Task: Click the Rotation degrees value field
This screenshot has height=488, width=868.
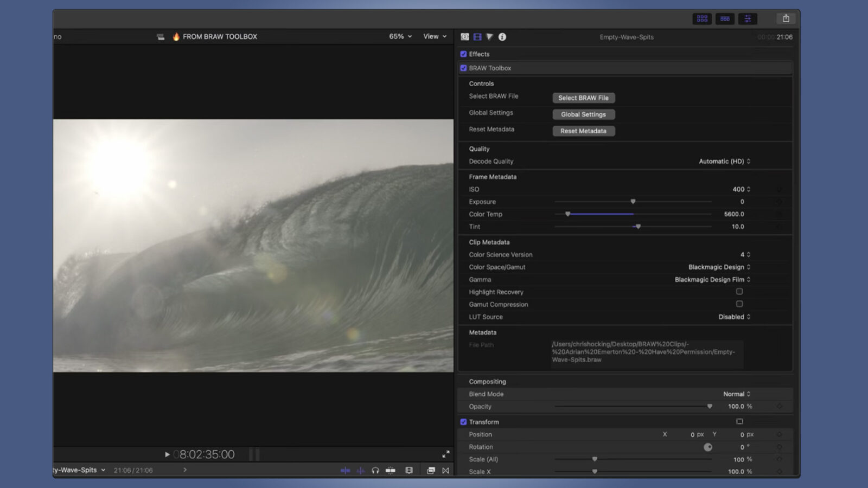Action: 741,447
